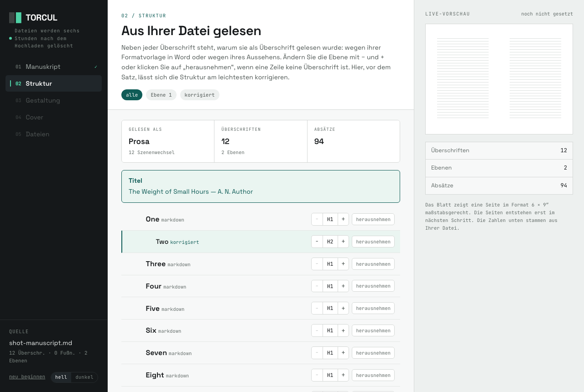
Task: Remove heading Four with 'herausnehmen'
Action: click(373, 286)
